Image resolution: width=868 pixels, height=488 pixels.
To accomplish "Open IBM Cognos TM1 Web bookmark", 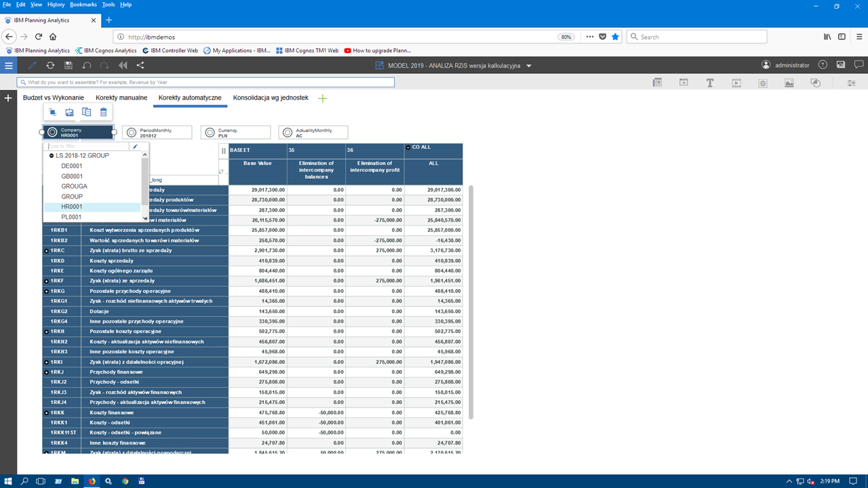I will pyautogui.click(x=307, y=50).
